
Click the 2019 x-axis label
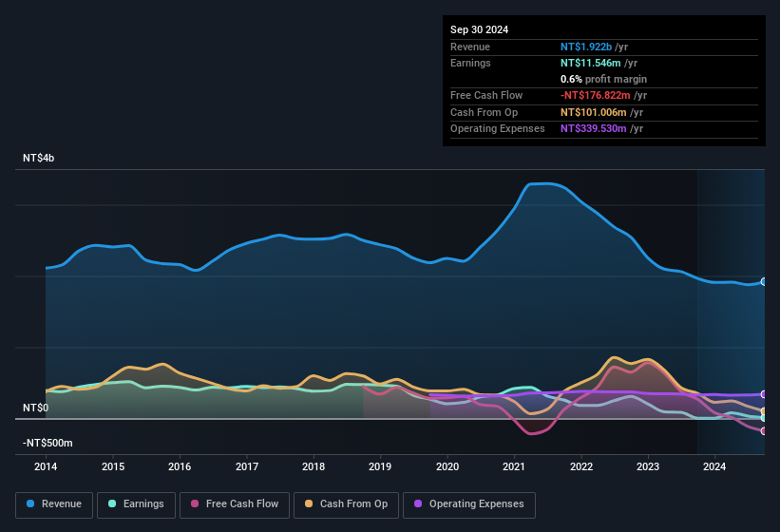coord(380,466)
